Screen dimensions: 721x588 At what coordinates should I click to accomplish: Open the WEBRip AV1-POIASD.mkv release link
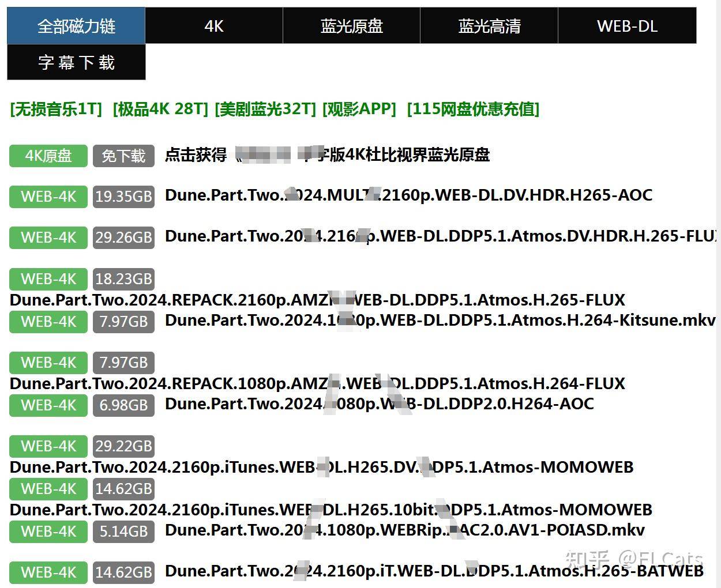click(405, 530)
